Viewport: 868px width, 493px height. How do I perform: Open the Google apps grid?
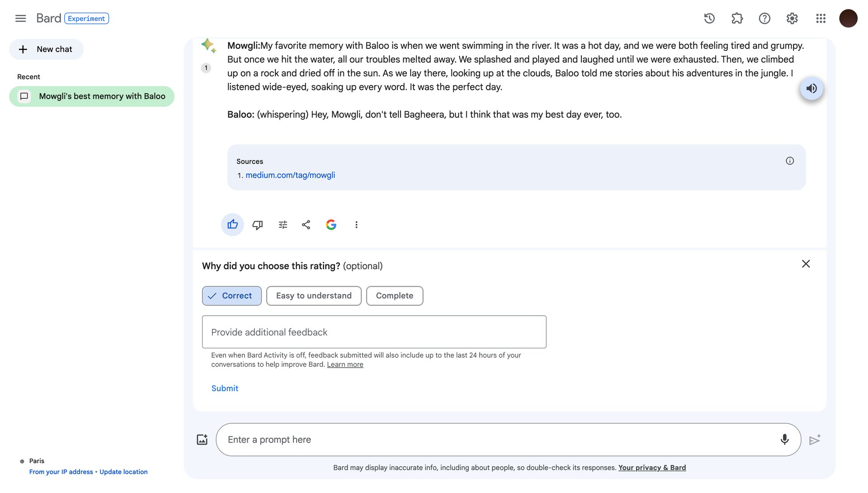point(821,19)
